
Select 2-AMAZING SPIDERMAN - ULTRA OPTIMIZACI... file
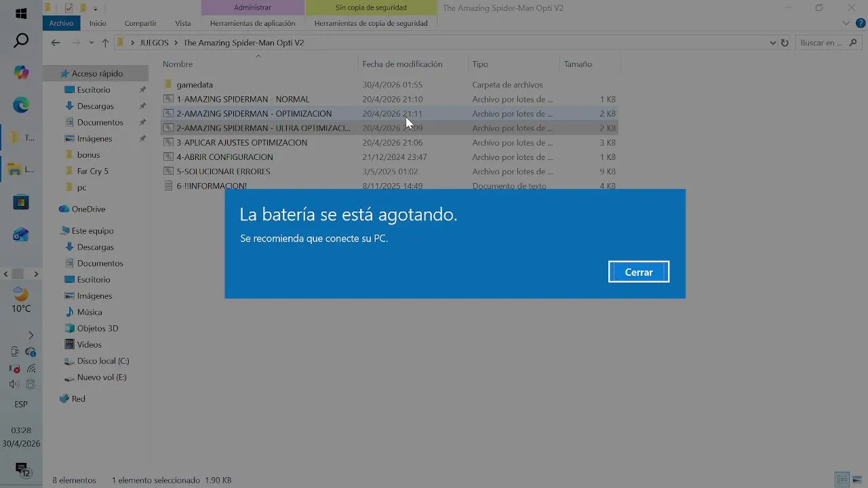coord(263,128)
